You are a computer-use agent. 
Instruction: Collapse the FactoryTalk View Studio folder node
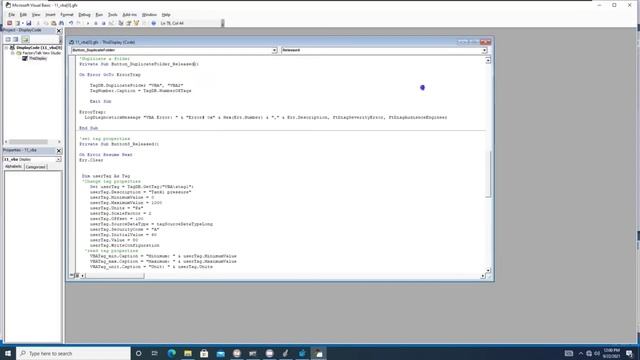(x=12, y=53)
